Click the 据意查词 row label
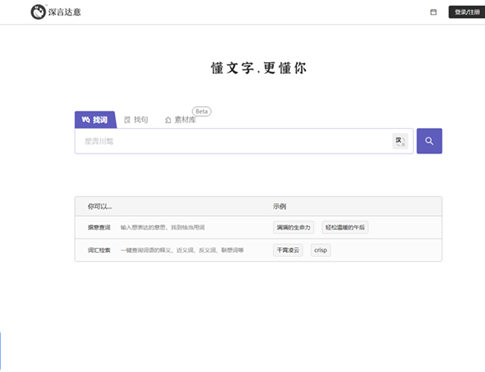The height and width of the screenshot is (372, 485). click(x=99, y=227)
